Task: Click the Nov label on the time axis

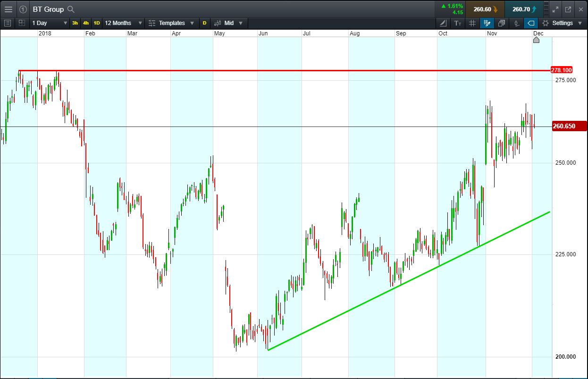Action: coord(492,34)
